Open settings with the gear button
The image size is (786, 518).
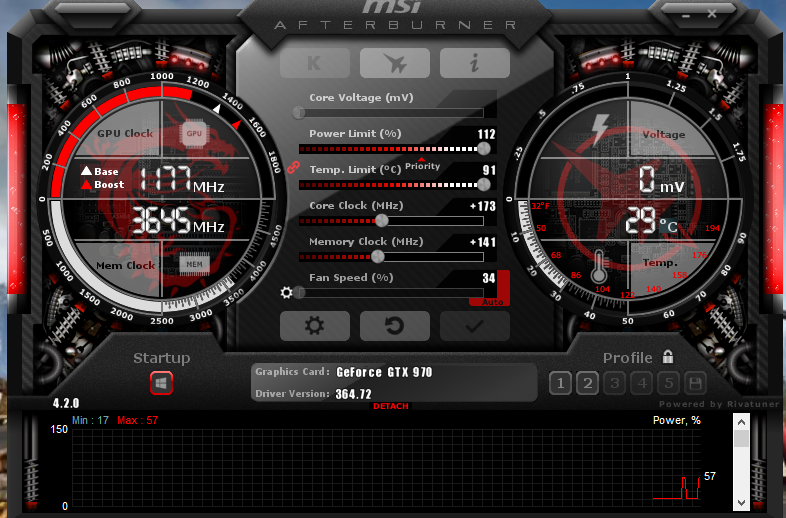click(x=315, y=326)
